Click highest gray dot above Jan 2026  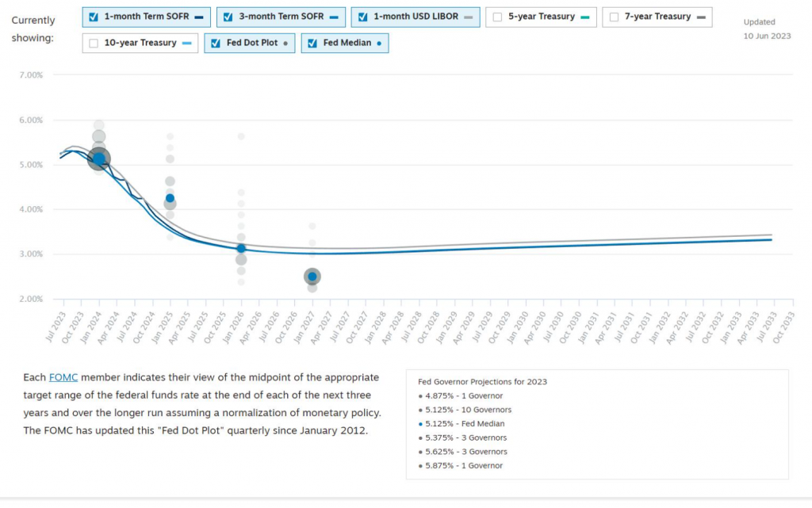tap(241, 136)
